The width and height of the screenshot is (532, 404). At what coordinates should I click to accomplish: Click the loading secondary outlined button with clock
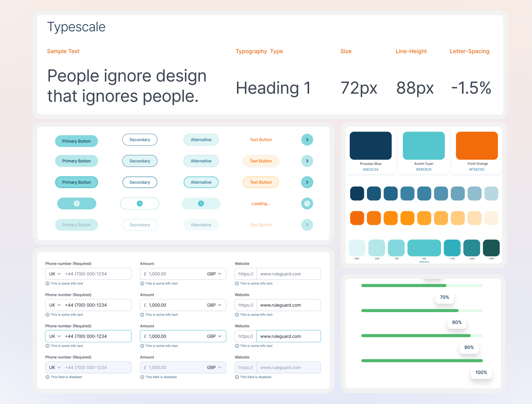tap(140, 203)
